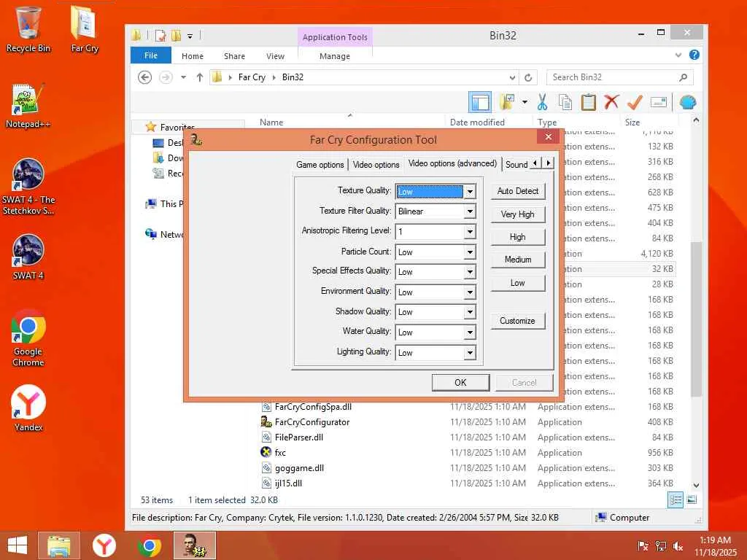Screen dimensions: 747x560
Task: Click Properties icon in quick access toolbar
Action: click(x=160, y=35)
